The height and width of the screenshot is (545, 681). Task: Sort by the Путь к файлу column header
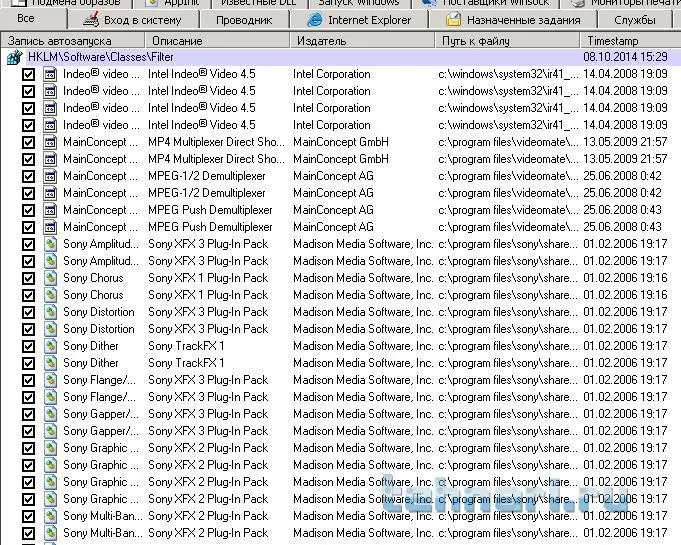click(x=507, y=41)
